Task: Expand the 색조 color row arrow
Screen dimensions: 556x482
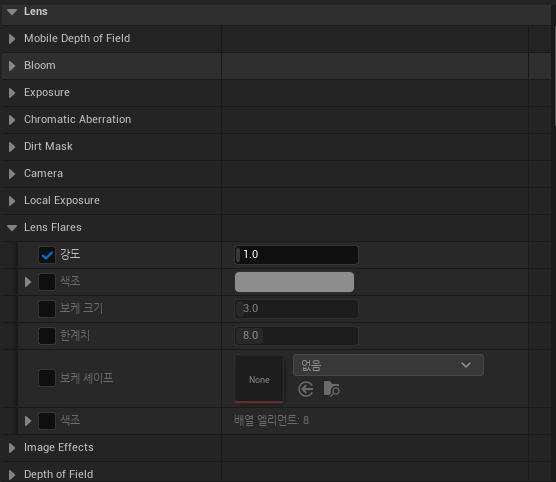Action: (x=28, y=282)
